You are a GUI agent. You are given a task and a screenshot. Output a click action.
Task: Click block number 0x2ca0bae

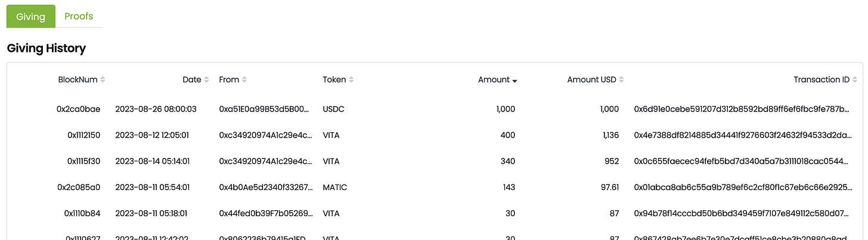pos(79,109)
